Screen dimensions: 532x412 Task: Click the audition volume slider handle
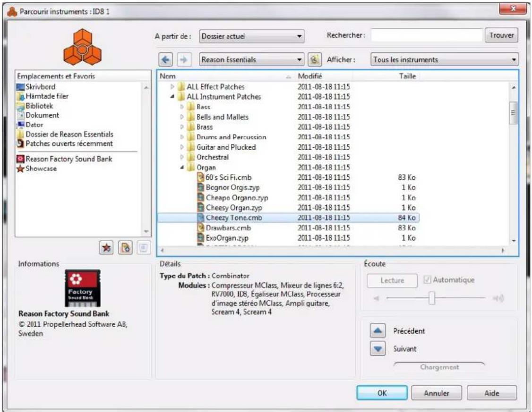(x=431, y=298)
